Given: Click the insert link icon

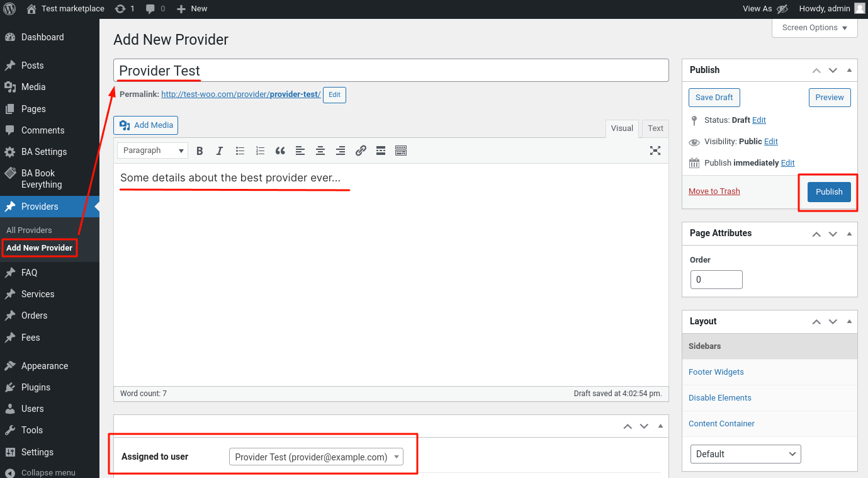Looking at the screenshot, I should [x=361, y=151].
